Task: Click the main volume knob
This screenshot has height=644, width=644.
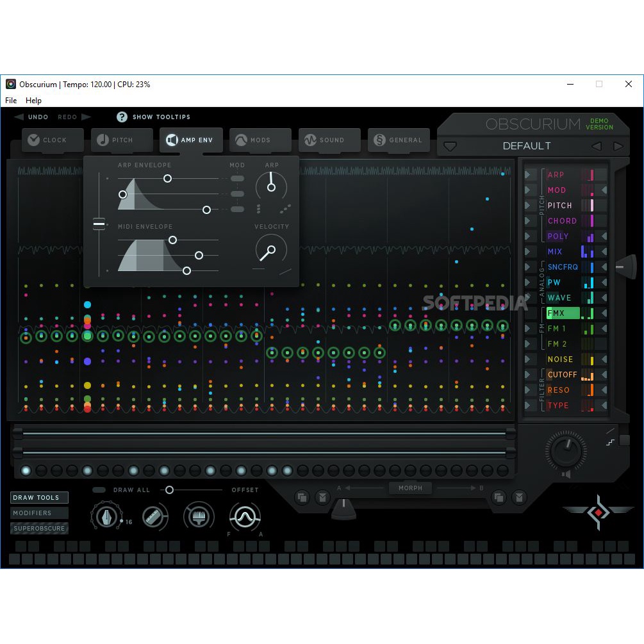Action: click(x=566, y=450)
